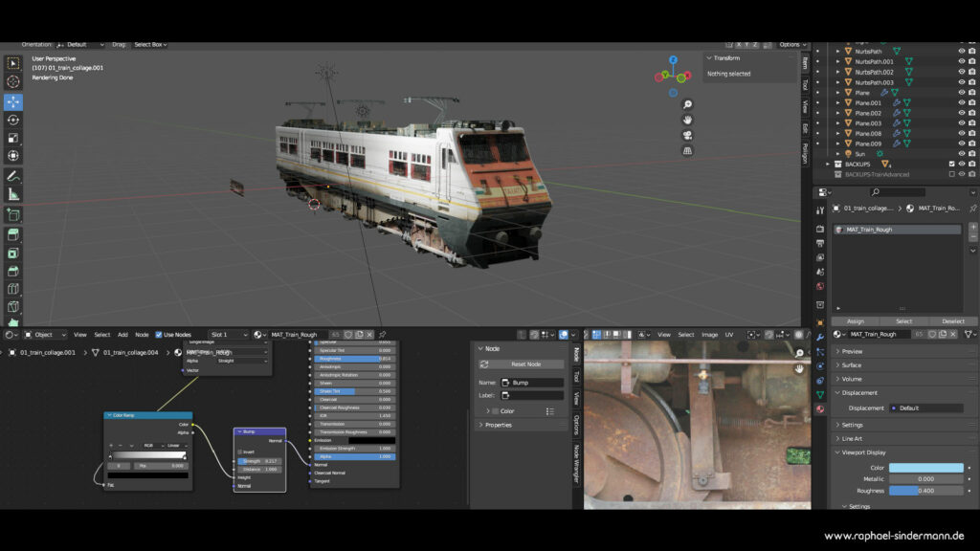Image resolution: width=980 pixels, height=551 pixels.
Task: Click the material Select button
Action: tap(903, 321)
